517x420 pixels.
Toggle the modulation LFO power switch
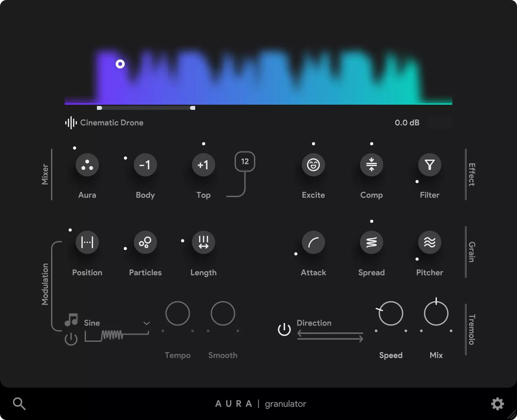click(x=71, y=339)
